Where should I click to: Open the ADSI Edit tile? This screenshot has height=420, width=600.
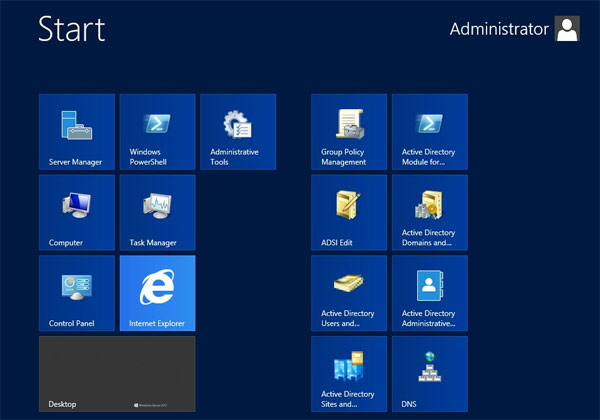[349, 212]
